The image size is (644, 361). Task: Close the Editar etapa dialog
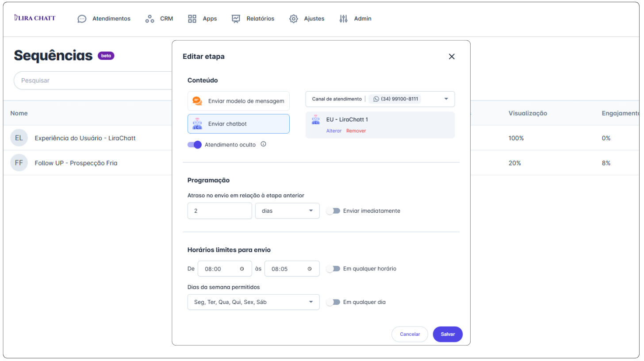[x=451, y=57]
